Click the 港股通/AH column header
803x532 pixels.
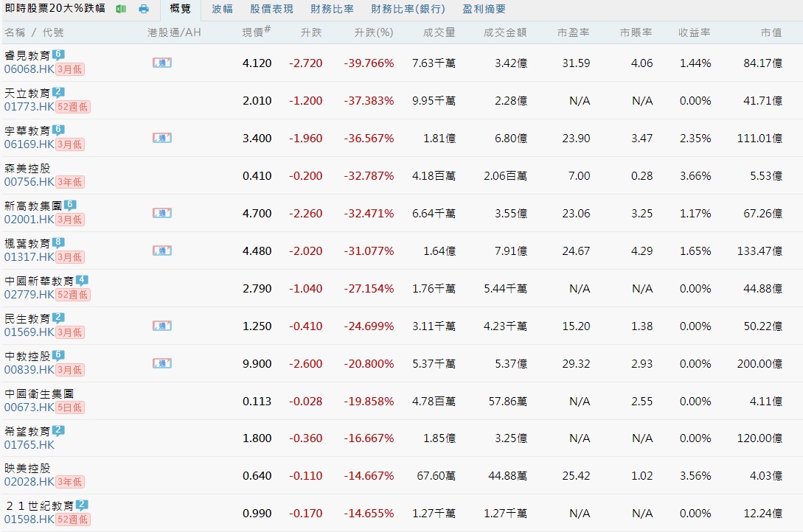[x=174, y=32]
